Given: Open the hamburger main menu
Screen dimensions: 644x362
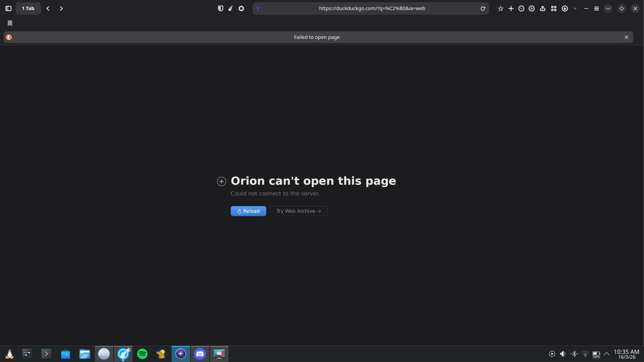Looking at the screenshot, I should pos(596,8).
